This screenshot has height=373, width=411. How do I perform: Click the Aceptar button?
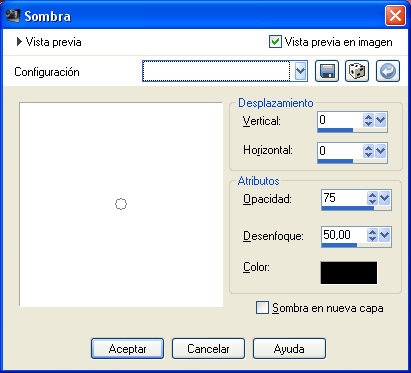coord(127,349)
